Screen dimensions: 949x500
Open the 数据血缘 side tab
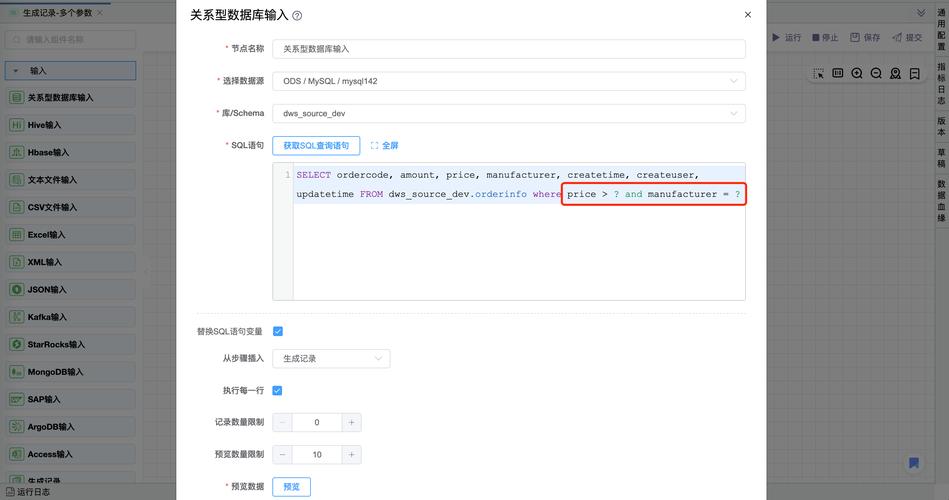tap(941, 200)
